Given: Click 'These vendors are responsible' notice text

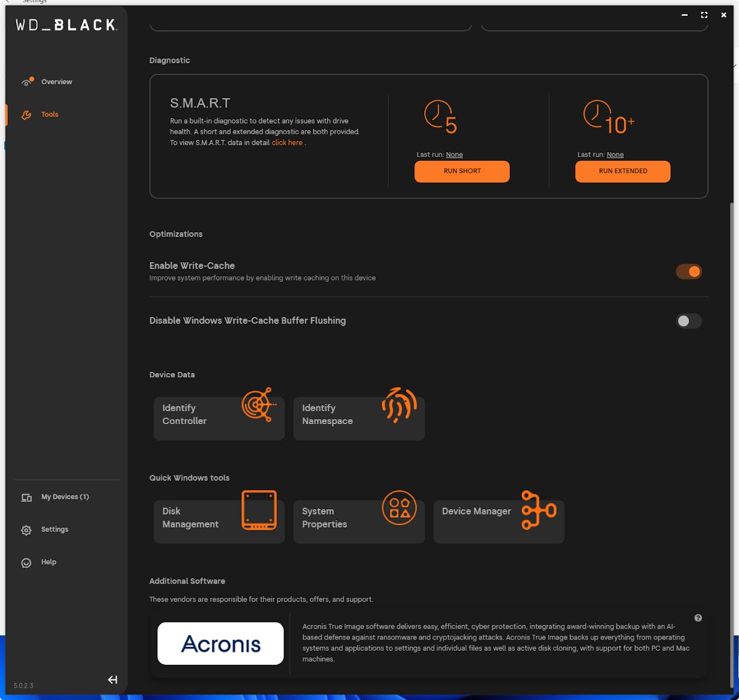Looking at the screenshot, I should tap(261, 600).
